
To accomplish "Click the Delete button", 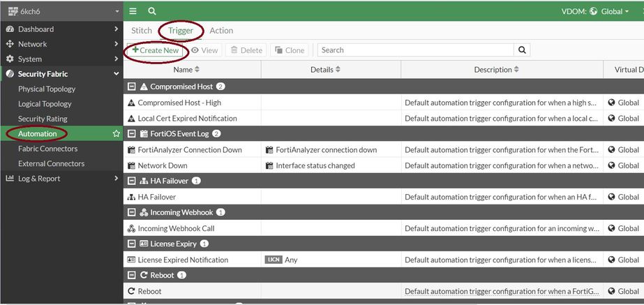I will [x=246, y=50].
